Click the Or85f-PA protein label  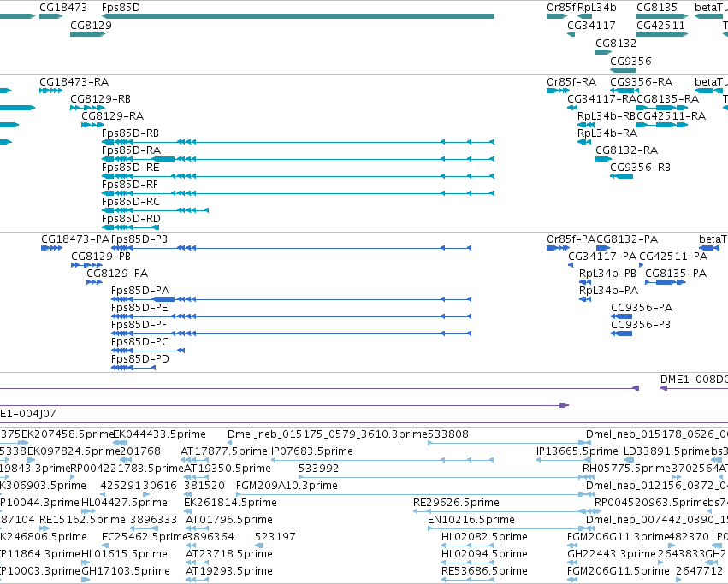(571, 239)
